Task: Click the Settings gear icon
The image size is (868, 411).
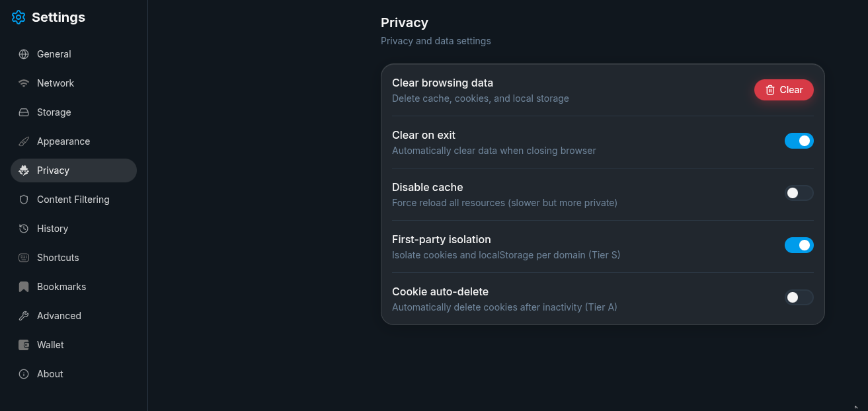Action: click(19, 18)
